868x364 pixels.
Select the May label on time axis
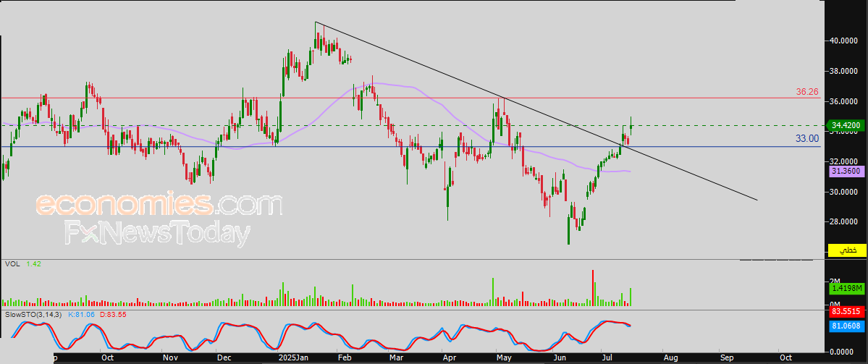pyautogui.click(x=504, y=358)
